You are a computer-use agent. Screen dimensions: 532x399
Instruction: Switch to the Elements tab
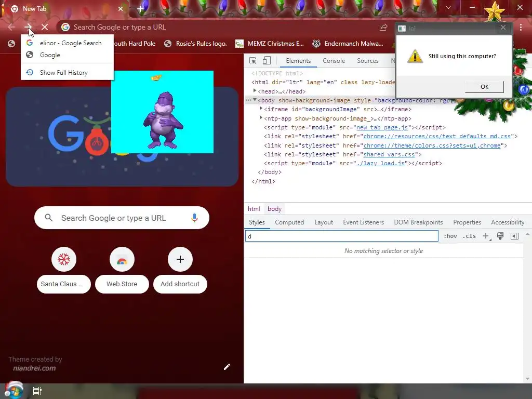coord(298,61)
